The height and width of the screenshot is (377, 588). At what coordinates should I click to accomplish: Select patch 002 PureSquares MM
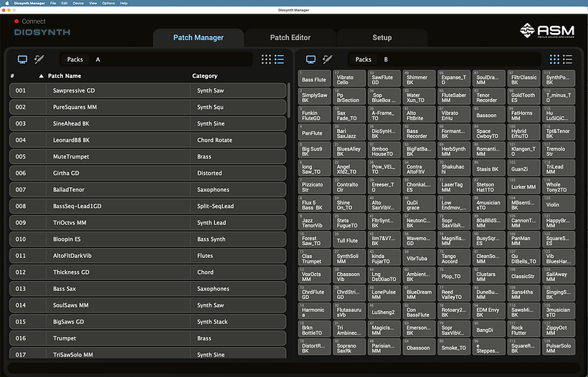coord(148,108)
